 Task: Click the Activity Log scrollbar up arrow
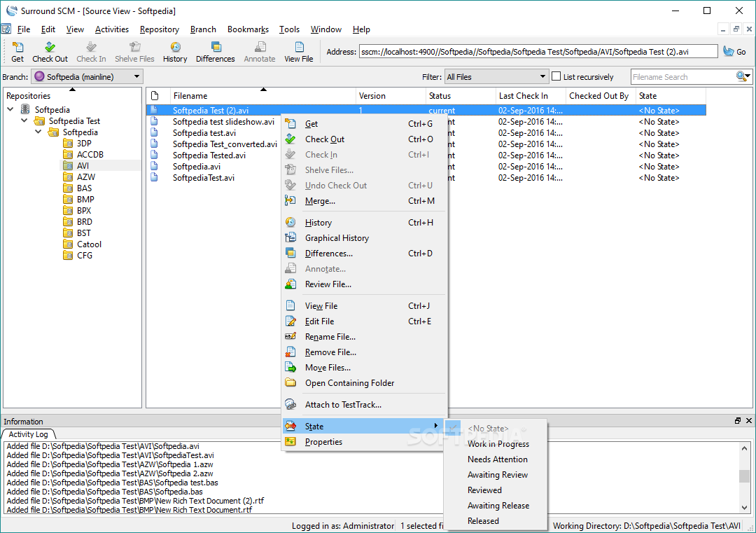point(744,448)
